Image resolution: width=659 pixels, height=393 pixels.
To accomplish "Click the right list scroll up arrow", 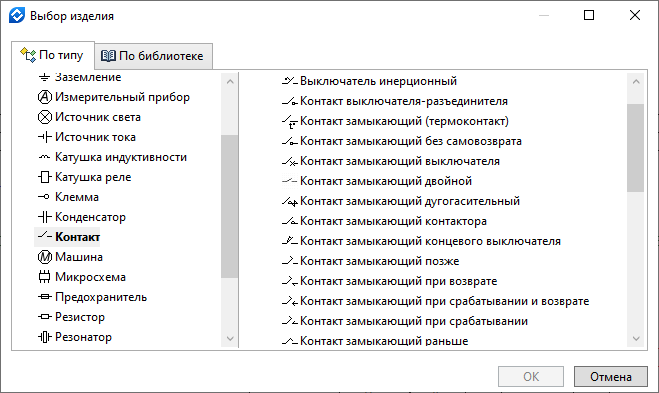I will click(636, 82).
